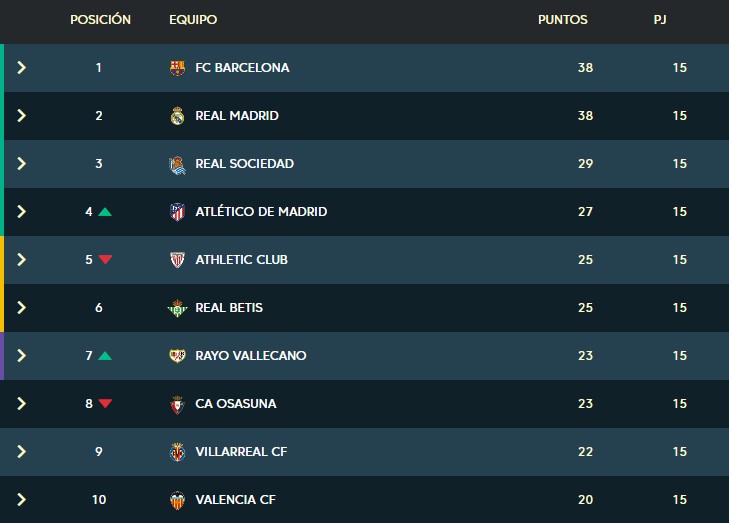Click the Real Sociedad crest icon
This screenshot has height=523, width=729.
coord(178,164)
